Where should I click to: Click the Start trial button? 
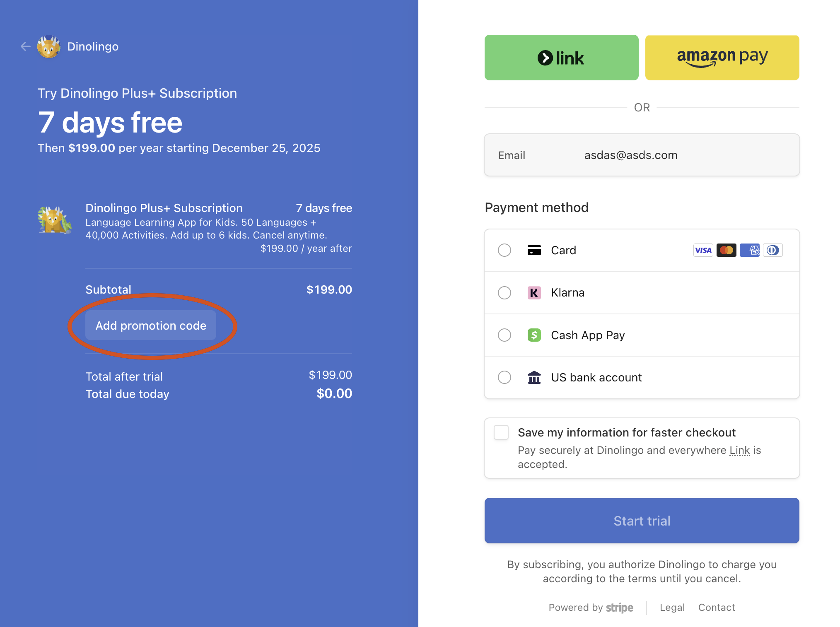pos(642,521)
